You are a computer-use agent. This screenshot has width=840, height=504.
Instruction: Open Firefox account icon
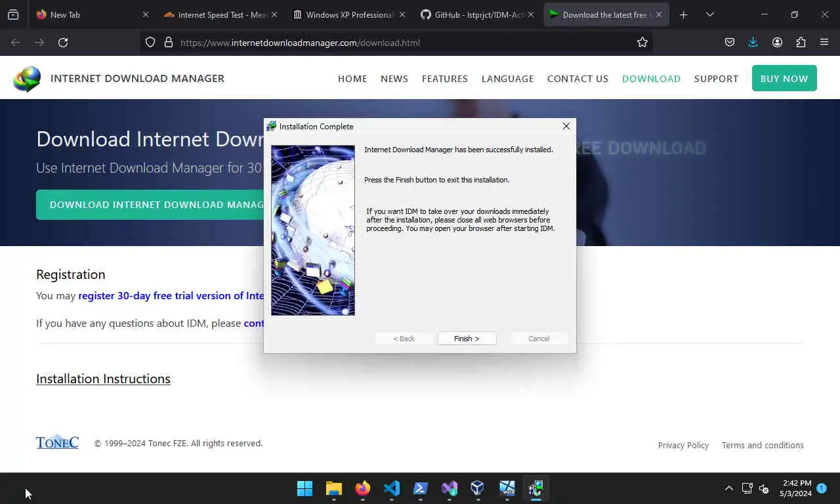(777, 43)
